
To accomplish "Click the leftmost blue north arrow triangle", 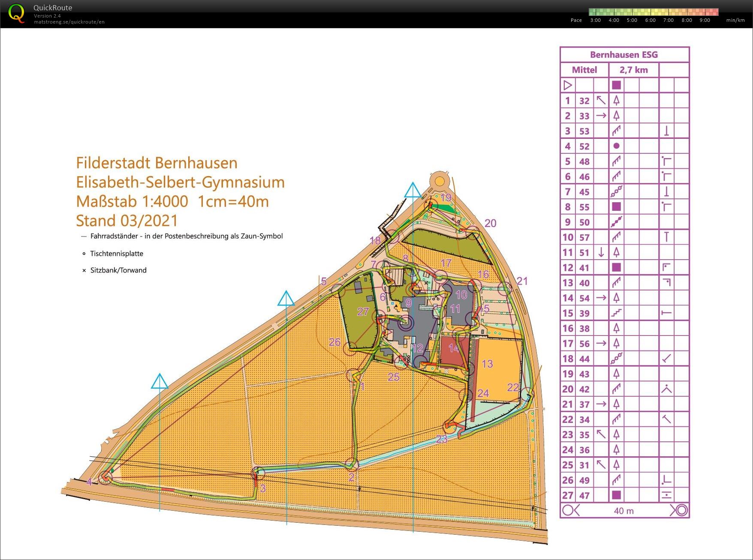I will (x=160, y=381).
